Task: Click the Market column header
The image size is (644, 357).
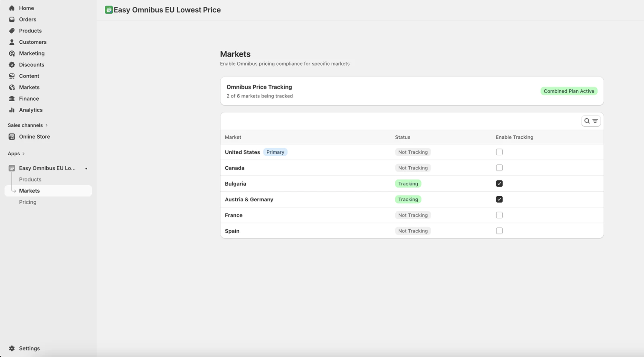Action: 233,137
